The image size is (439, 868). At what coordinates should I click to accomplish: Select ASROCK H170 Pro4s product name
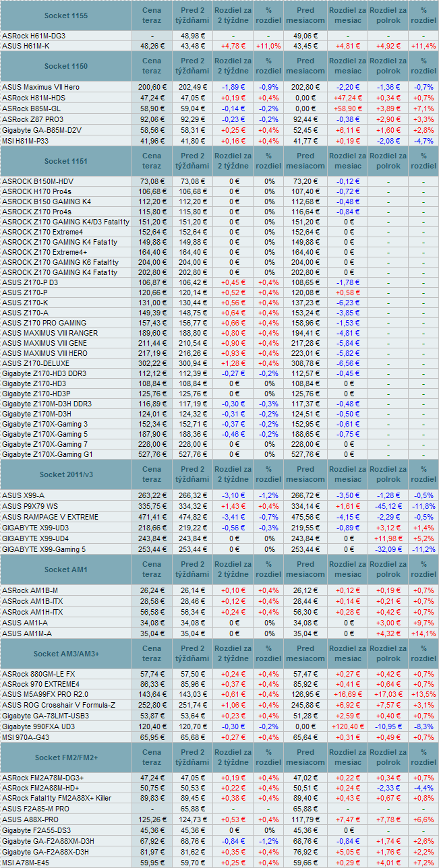(37, 191)
